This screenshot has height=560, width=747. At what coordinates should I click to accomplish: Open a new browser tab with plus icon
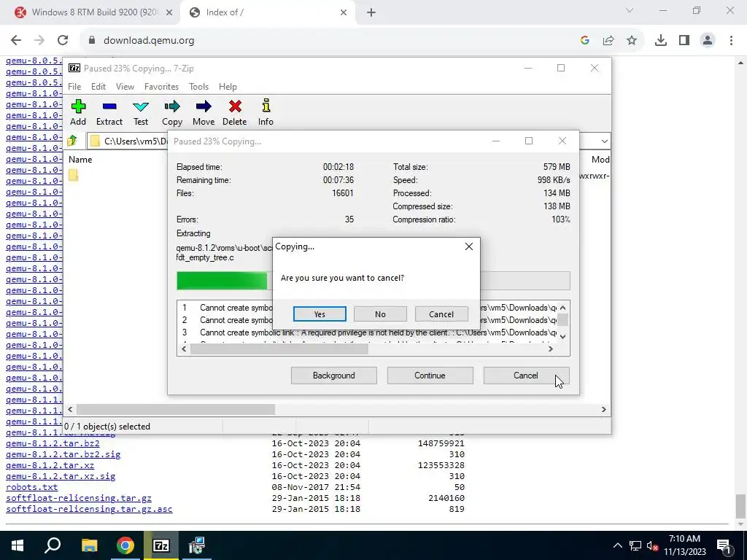coord(371,13)
